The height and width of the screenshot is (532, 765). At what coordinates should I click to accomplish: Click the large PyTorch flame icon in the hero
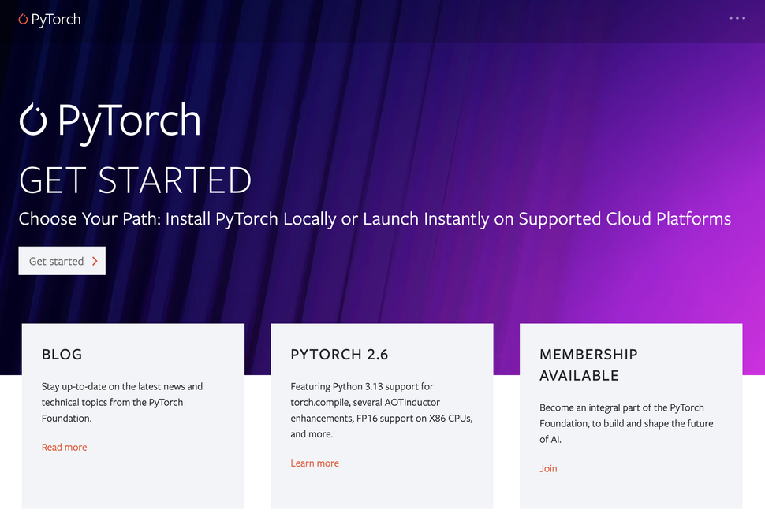tap(32, 120)
